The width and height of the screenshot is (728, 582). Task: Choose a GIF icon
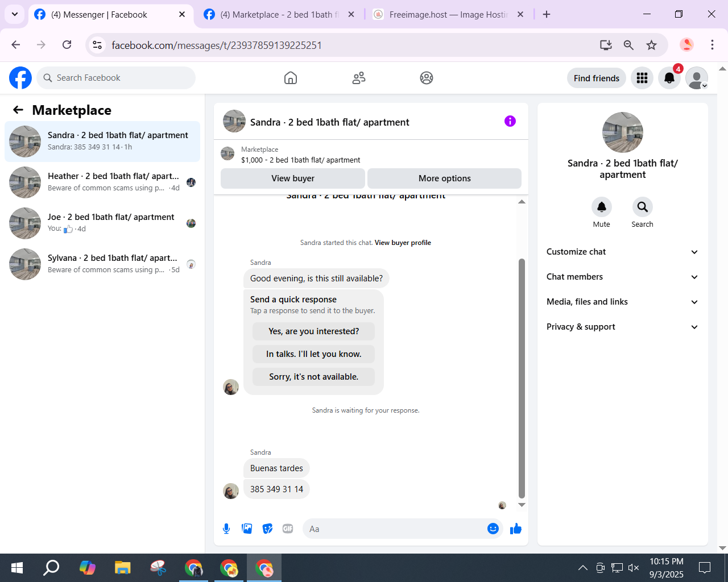(288, 529)
